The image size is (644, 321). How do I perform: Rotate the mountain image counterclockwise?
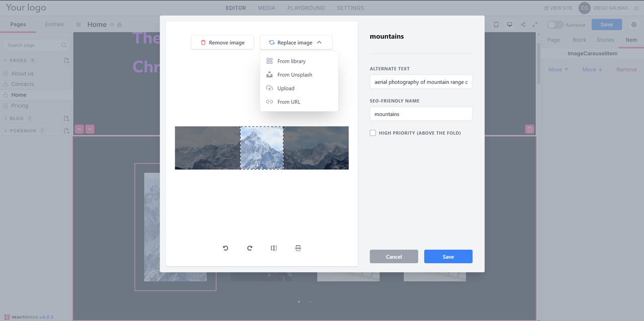(x=225, y=248)
